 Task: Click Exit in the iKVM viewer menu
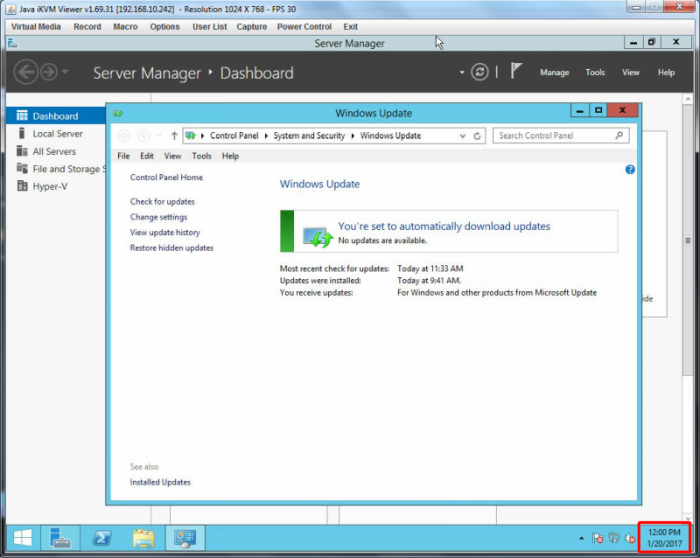point(350,27)
